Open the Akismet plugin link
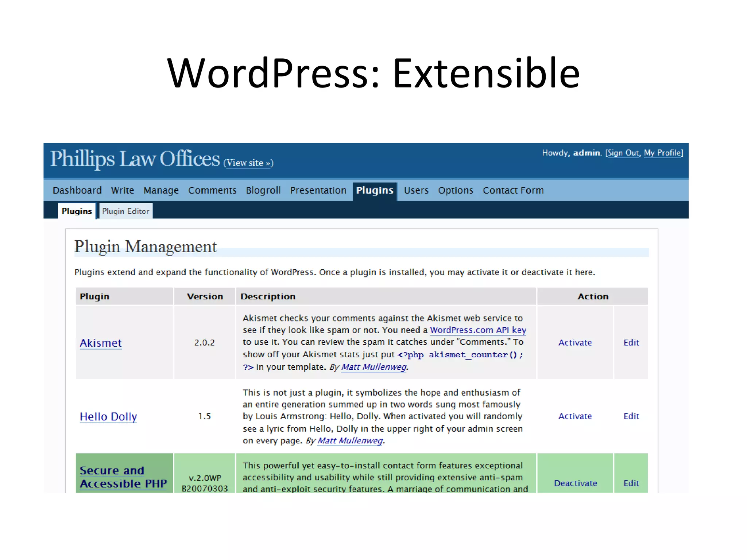The width and height of the screenshot is (747, 560). 101,343
